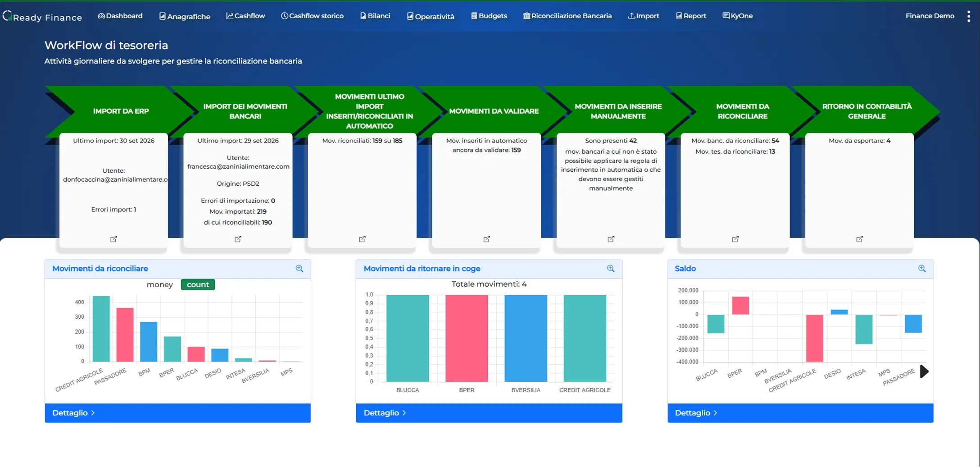
Task: Open the Anagrafiche menu
Action: coord(185,16)
